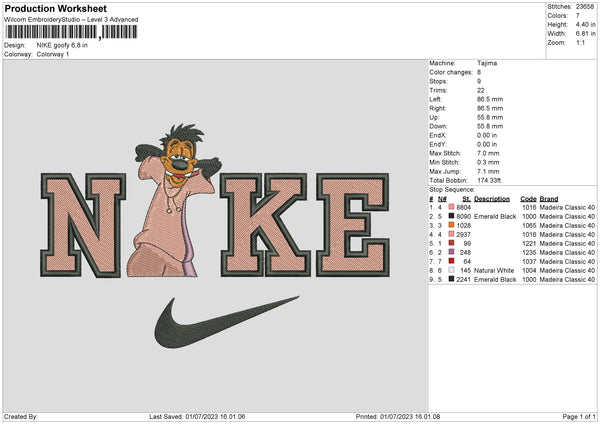Screen dimensions: 600x424
Task: Click the letter N in the embroidery preview
Action: 83,225
